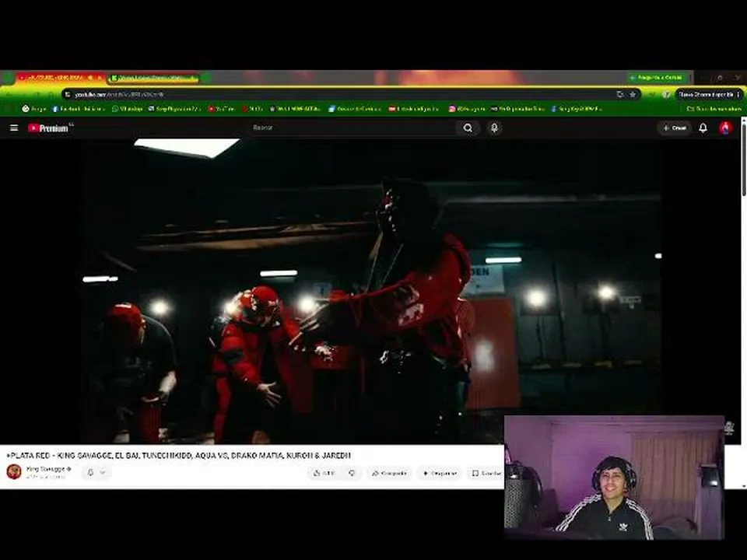Click the PLATA RED video title text
This screenshot has height=560, width=747.
[x=179, y=455]
